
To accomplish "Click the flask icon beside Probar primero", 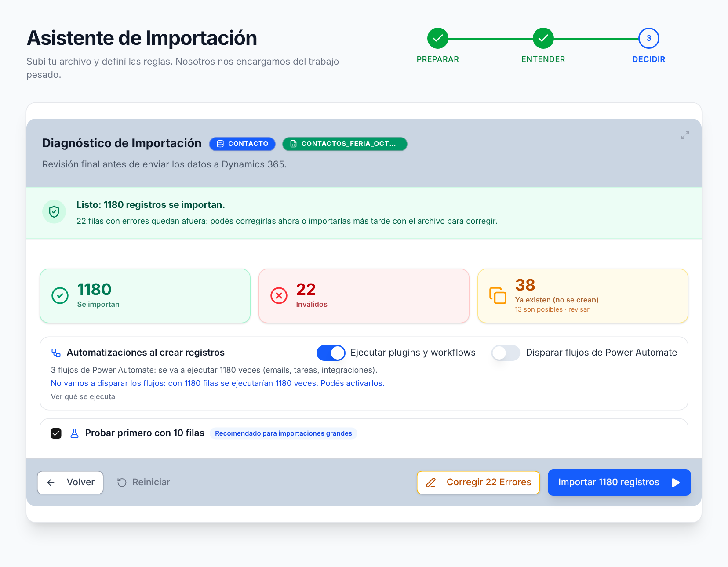I will tap(75, 433).
